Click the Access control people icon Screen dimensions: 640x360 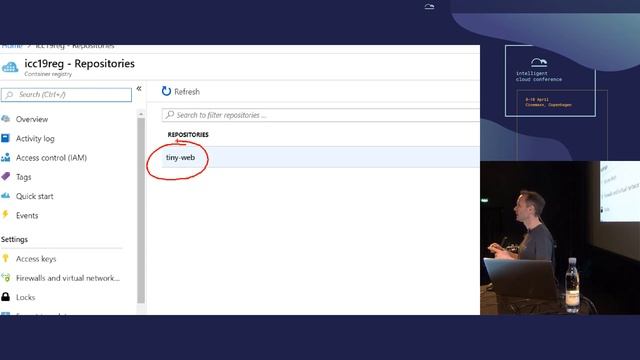(5, 158)
